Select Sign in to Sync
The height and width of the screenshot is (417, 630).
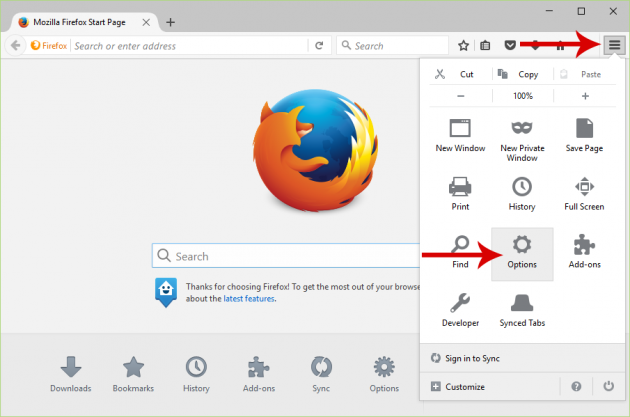pos(474,357)
